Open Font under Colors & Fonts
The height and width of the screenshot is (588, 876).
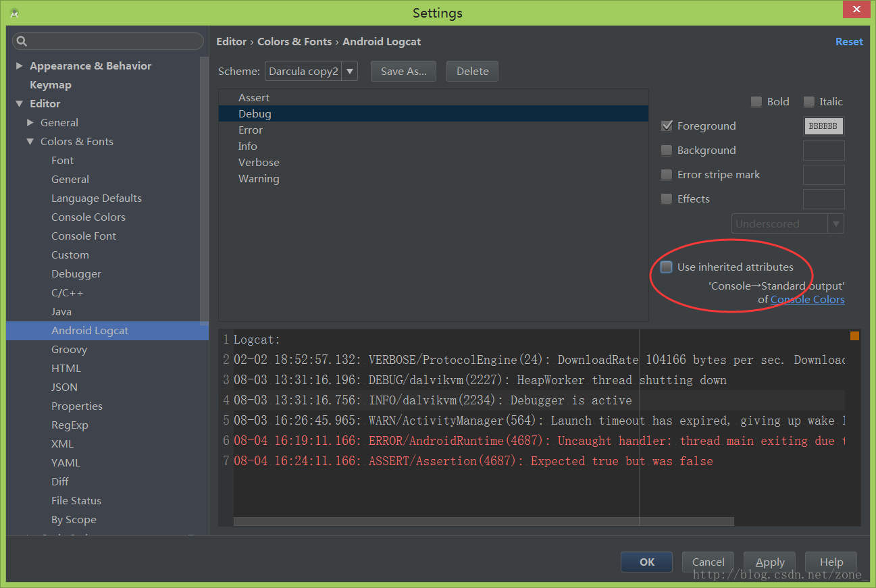pos(62,161)
